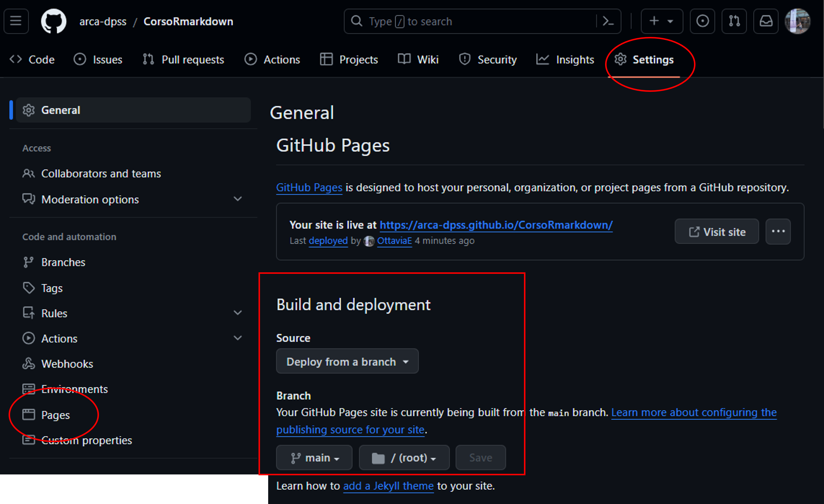Open Actions in the settings sidebar
The image size is (824, 504).
(133, 338)
